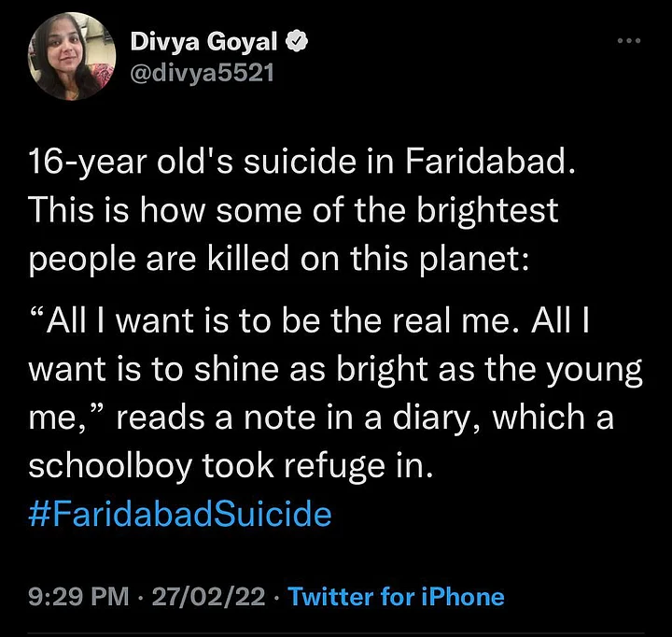Open the @divya5521 handle link
The width and height of the screenshot is (672, 637).
pos(200,72)
